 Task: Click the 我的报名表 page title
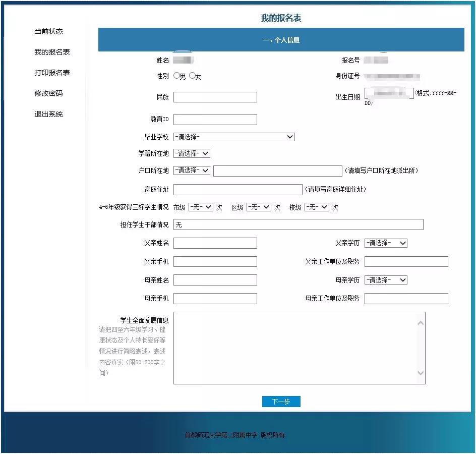[281, 18]
